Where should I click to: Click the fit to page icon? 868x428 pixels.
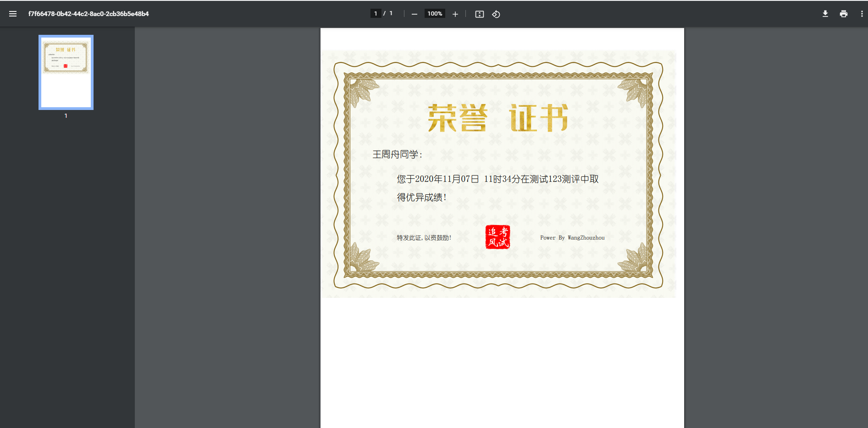pos(480,14)
